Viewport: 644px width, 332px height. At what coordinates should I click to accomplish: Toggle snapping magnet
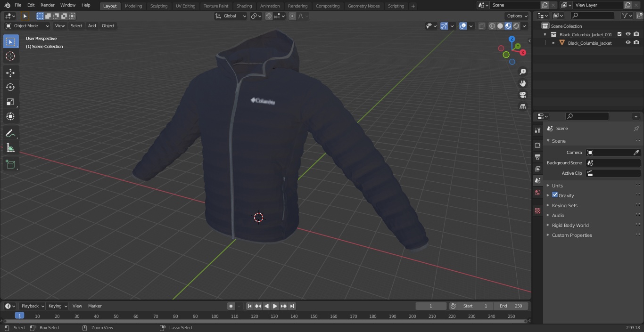point(269,16)
